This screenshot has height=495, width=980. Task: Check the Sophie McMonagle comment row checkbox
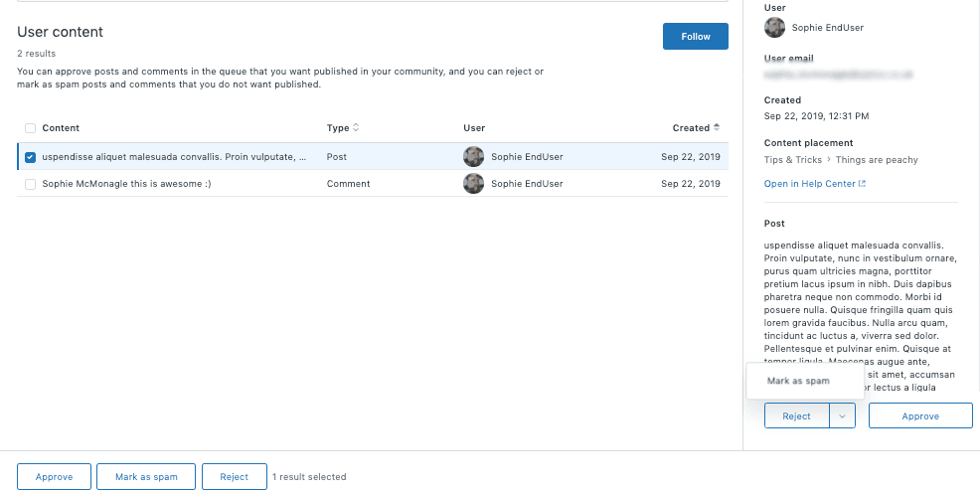[x=30, y=184]
